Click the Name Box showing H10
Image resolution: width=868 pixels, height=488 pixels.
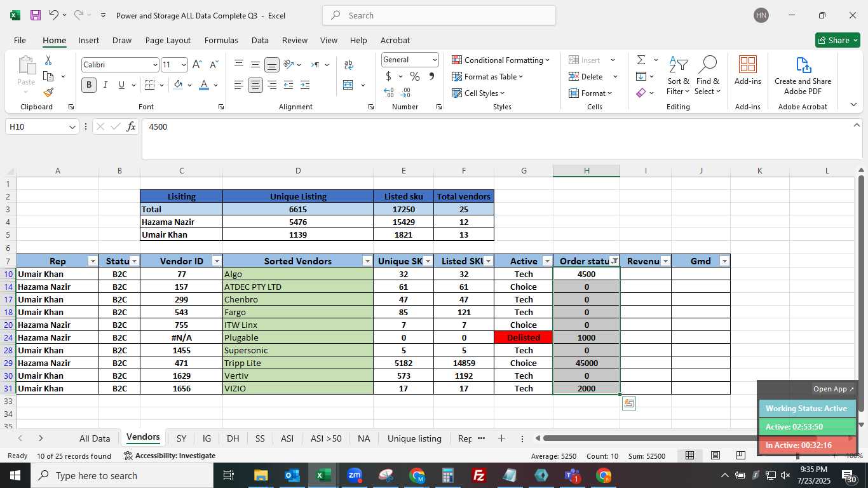(42, 126)
